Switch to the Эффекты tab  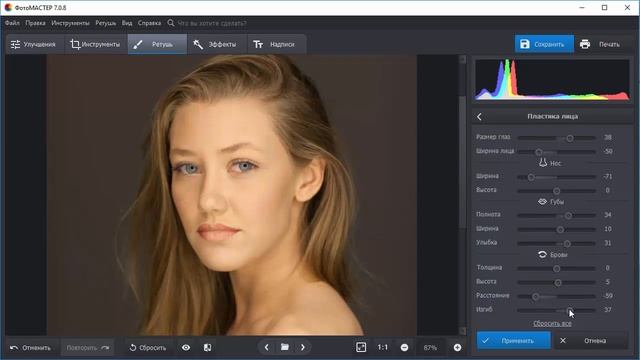(x=216, y=44)
